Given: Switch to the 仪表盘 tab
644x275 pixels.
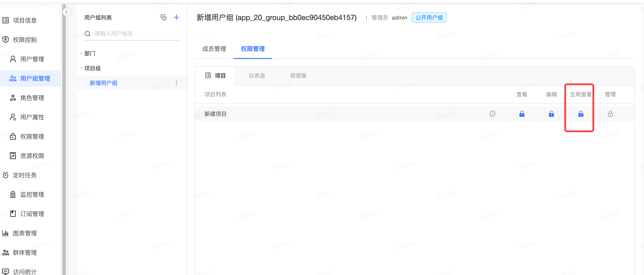Looking at the screenshot, I should 257,76.
